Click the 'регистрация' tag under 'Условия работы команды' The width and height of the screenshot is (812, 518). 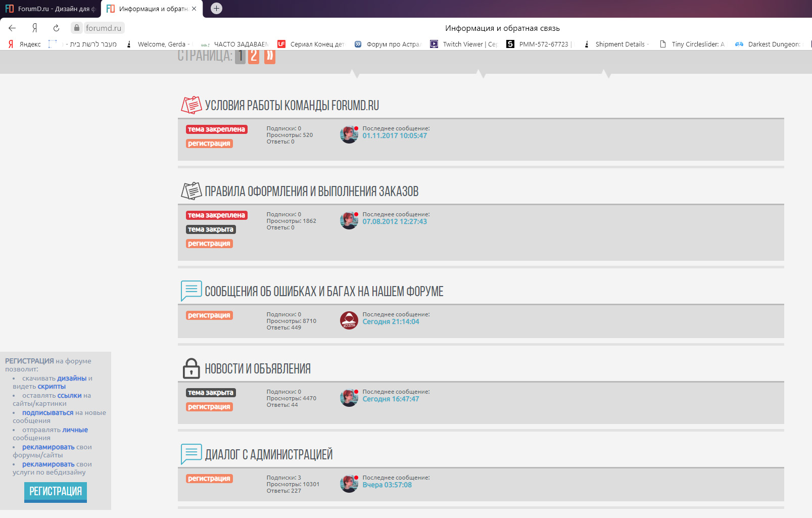209,144
